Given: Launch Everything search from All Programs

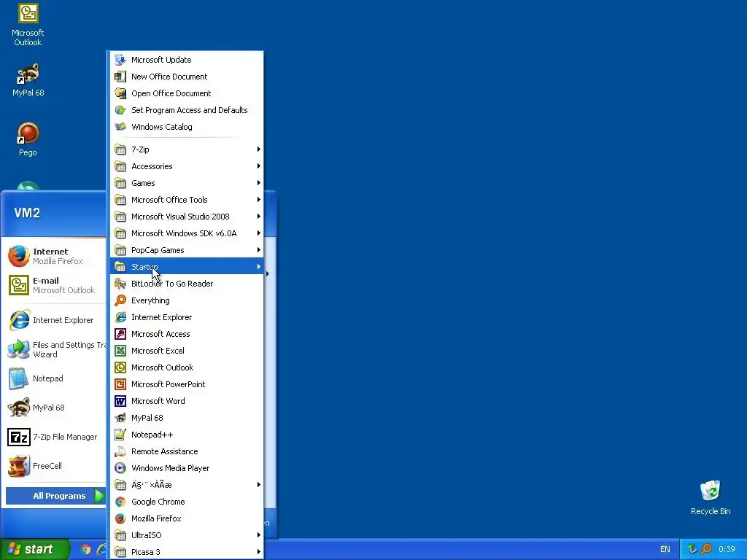Looking at the screenshot, I should 187,300.
